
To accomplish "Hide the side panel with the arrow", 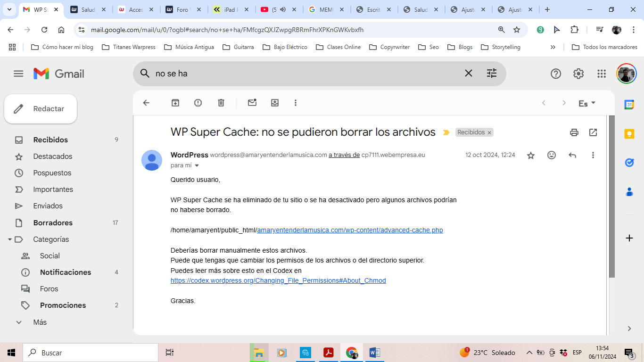I will [629, 329].
